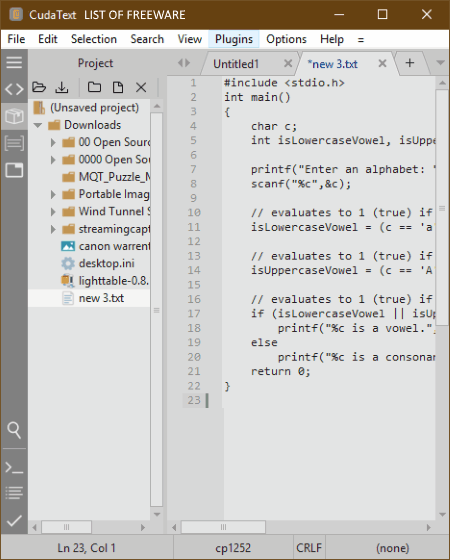Click the Add folder toolbar icon
Image resolution: width=450 pixels, height=560 pixels.
tap(94, 87)
